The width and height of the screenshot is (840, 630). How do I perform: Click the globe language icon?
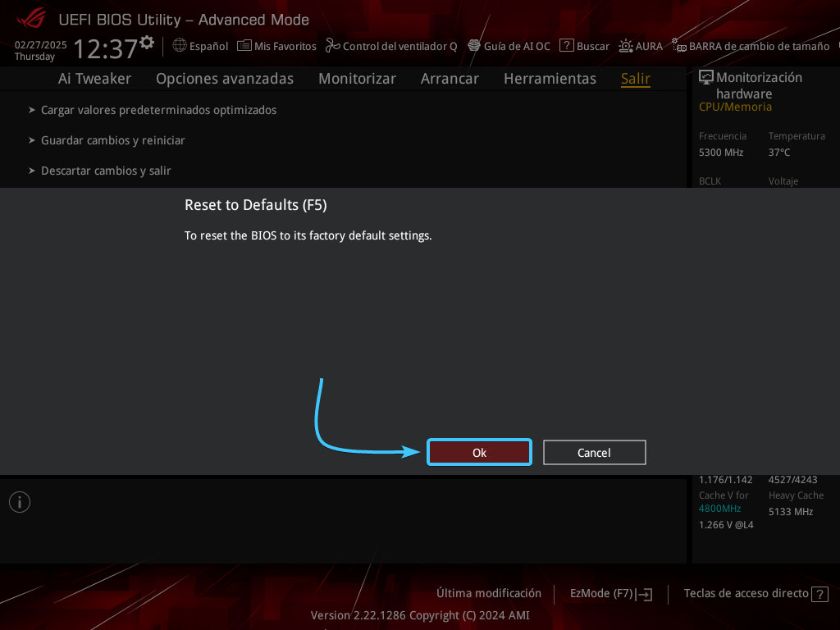point(180,46)
